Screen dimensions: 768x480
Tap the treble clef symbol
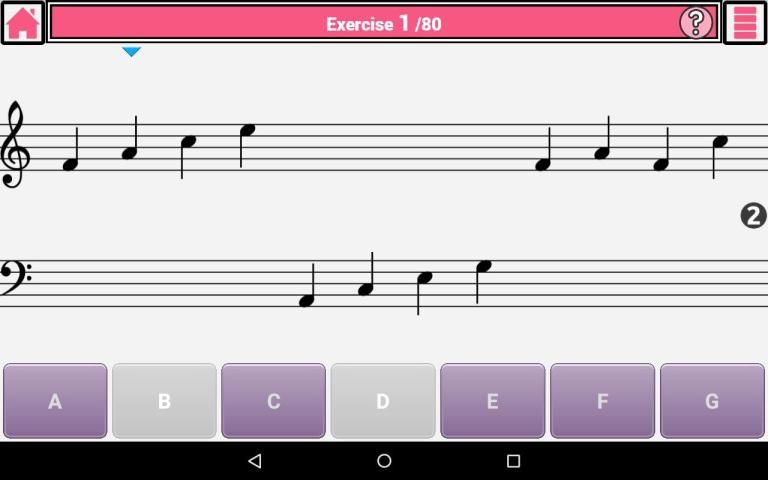pos(15,144)
